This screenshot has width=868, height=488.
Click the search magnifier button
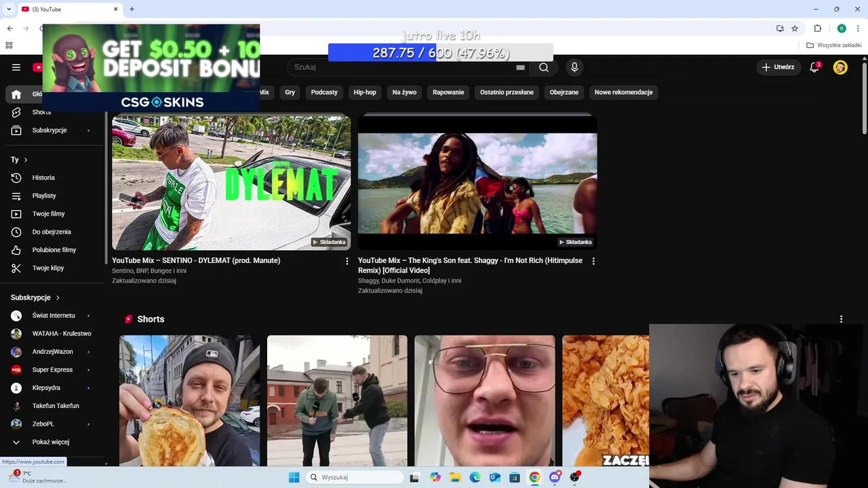(x=544, y=67)
